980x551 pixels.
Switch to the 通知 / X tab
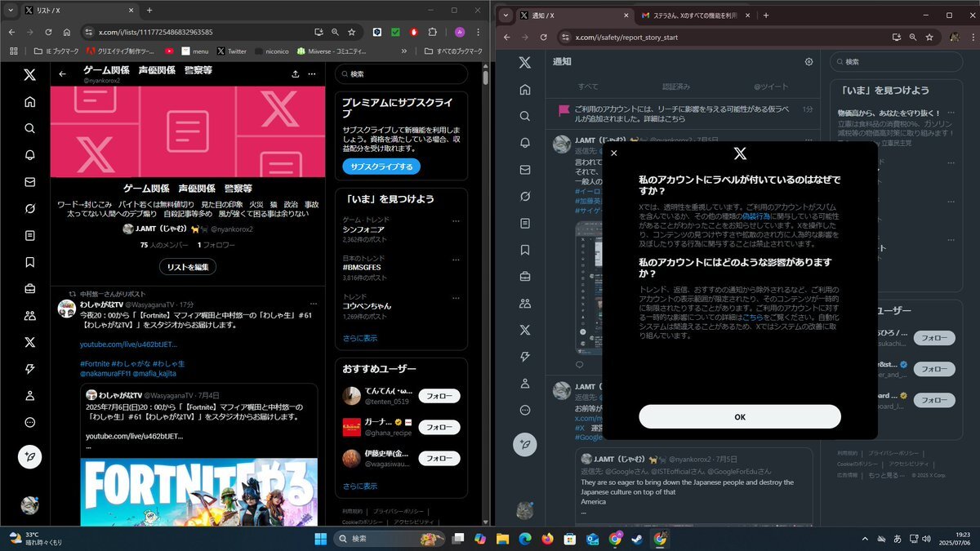575,16
